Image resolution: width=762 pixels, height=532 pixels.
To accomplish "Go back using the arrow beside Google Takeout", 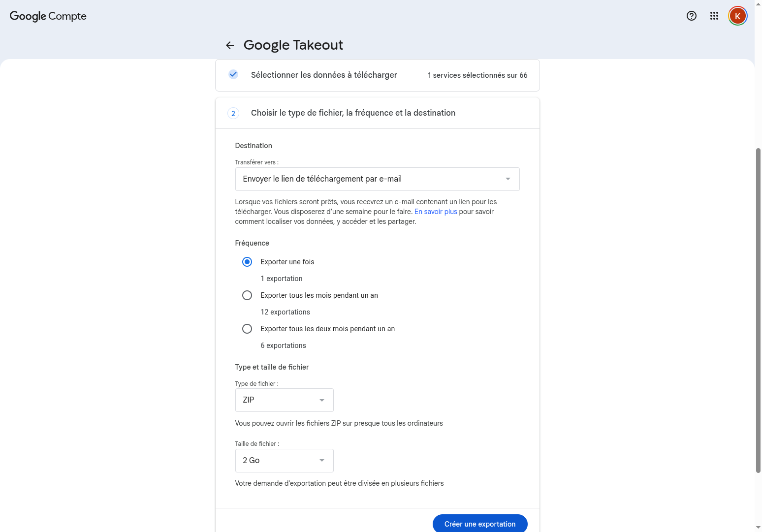I will [230, 45].
